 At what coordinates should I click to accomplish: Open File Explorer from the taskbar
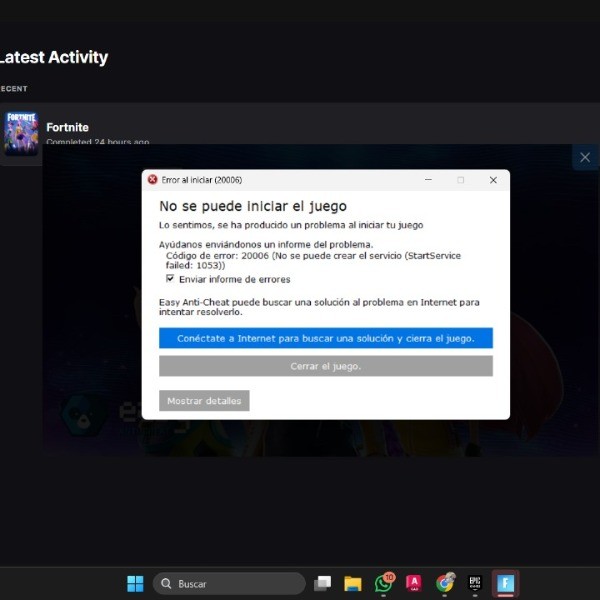[x=352, y=584]
